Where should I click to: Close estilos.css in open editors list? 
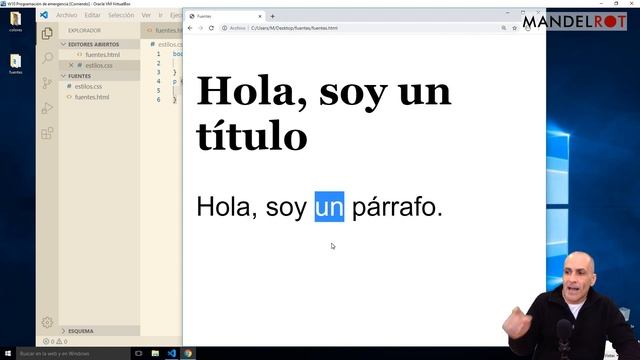pyautogui.click(x=71, y=65)
